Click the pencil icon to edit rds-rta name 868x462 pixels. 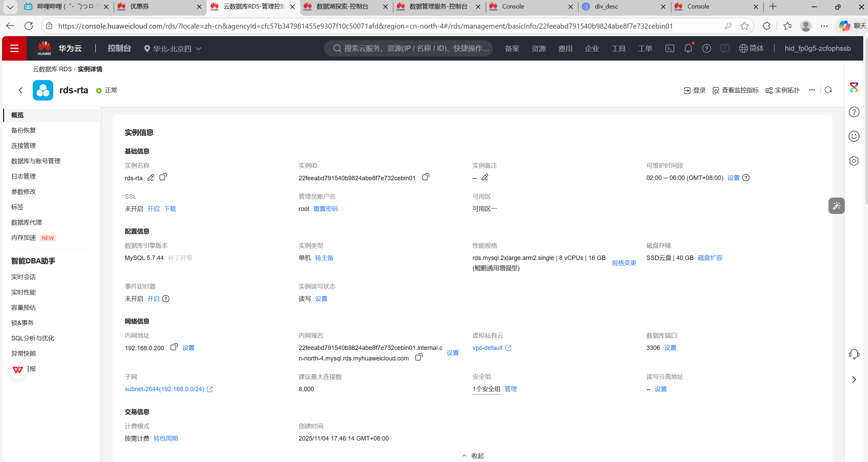[x=151, y=178]
